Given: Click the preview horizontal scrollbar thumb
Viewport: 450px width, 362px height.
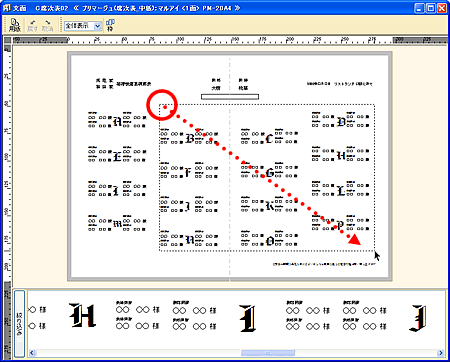Looking at the screenshot, I should point(268,353).
